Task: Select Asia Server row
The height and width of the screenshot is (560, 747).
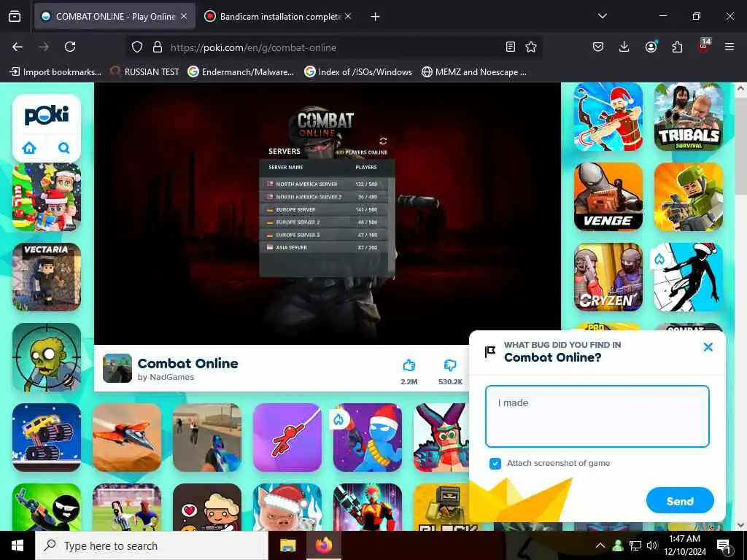Action: coord(324,248)
